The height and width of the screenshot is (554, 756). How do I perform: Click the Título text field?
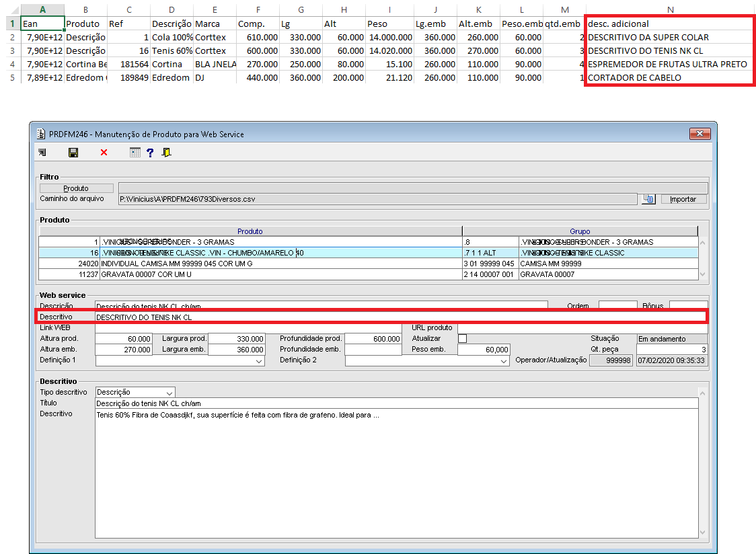[396, 403]
